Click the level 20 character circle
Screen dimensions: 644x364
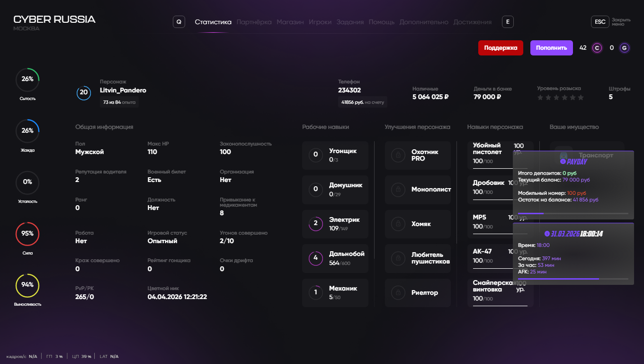point(84,92)
